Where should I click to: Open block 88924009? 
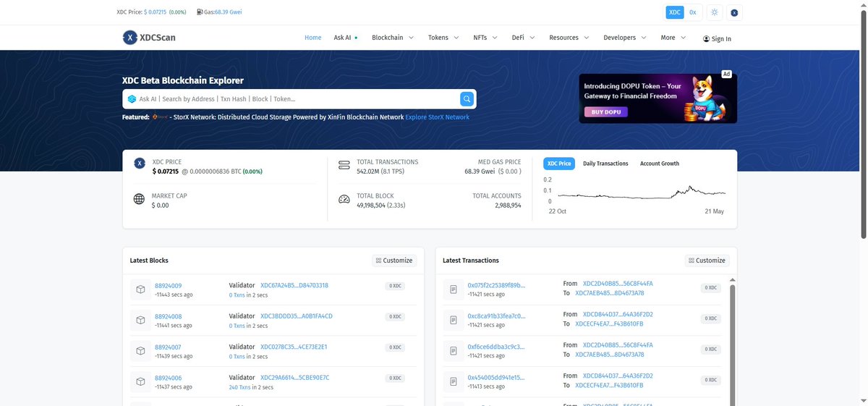[169, 286]
